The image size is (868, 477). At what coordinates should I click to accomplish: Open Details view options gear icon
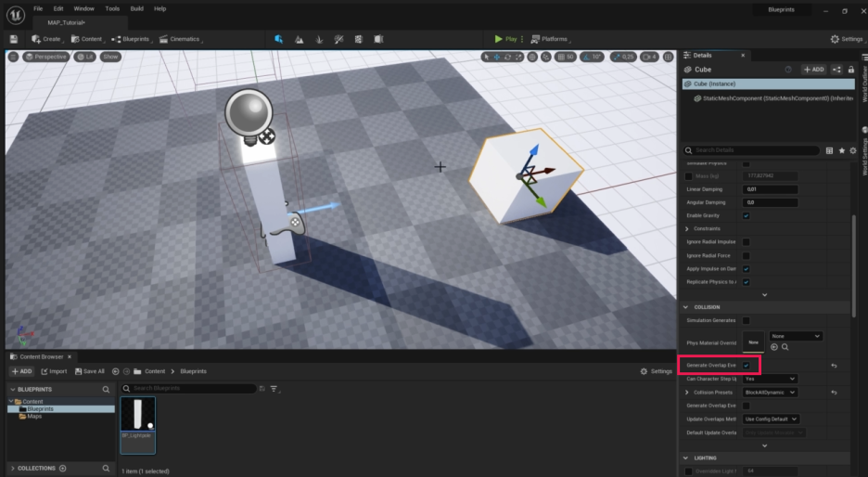click(852, 150)
